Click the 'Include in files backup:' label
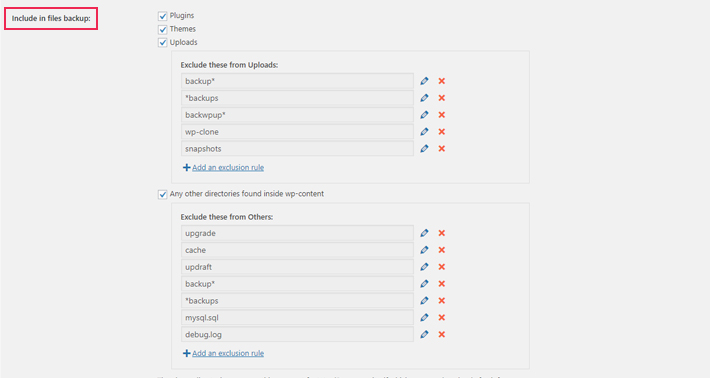Viewport: 710px width, 378px height. (x=51, y=19)
